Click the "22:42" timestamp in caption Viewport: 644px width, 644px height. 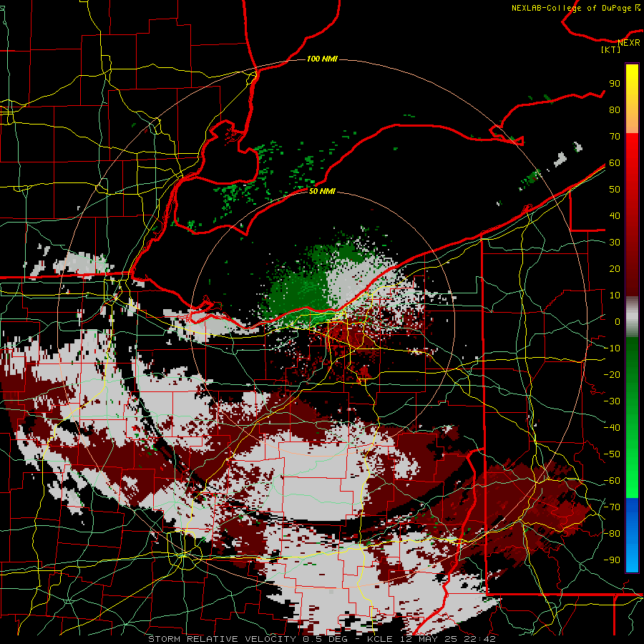pyautogui.click(x=479, y=639)
